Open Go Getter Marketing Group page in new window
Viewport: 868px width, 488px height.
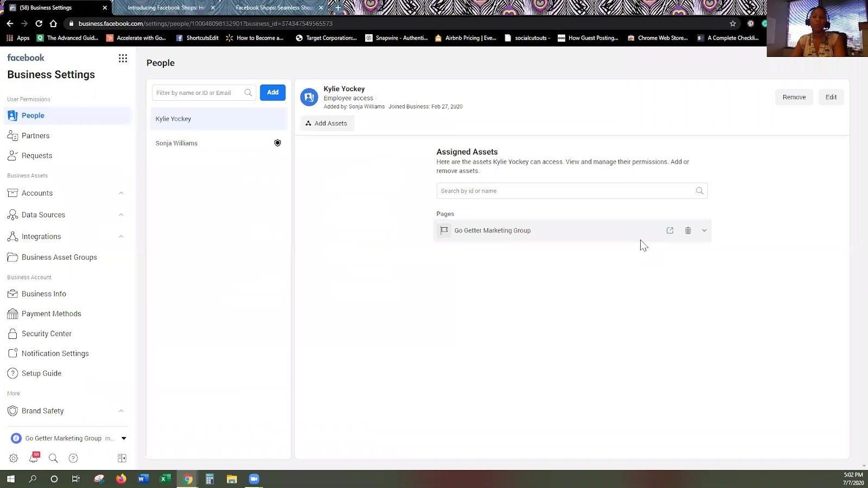click(670, 230)
